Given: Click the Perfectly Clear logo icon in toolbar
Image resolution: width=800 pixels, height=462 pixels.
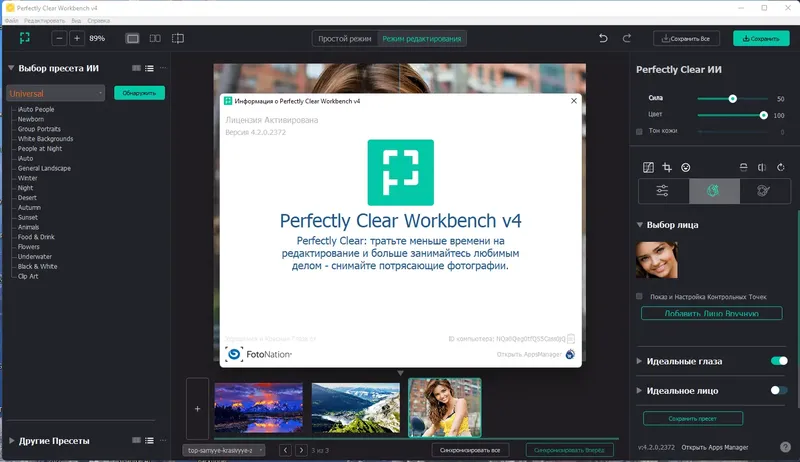Looking at the screenshot, I should 24,38.
